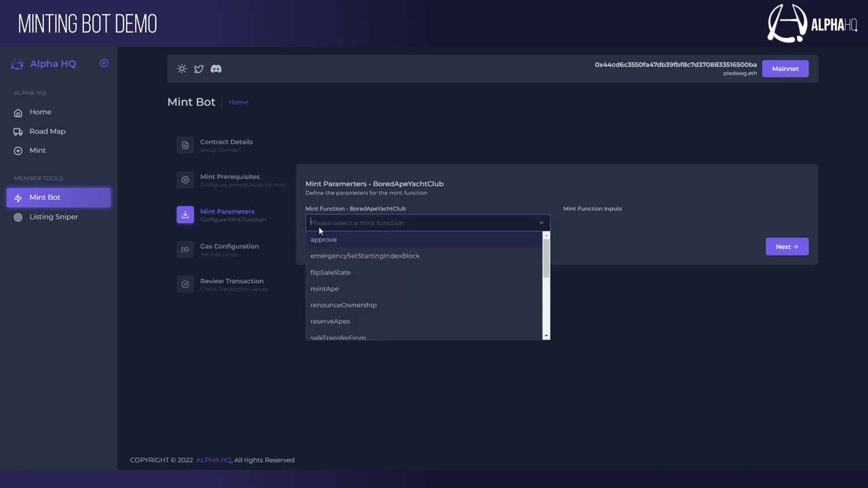The height and width of the screenshot is (488, 868).
Task: Click the dropdown scroll down arrow
Action: [x=546, y=335]
